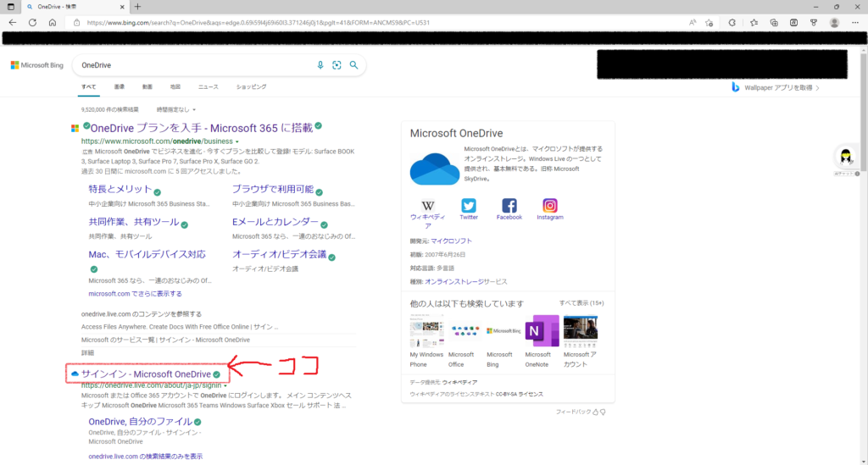Open the 時間指定なし filter dropdown
The height and width of the screenshot is (465, 868).
176,109
